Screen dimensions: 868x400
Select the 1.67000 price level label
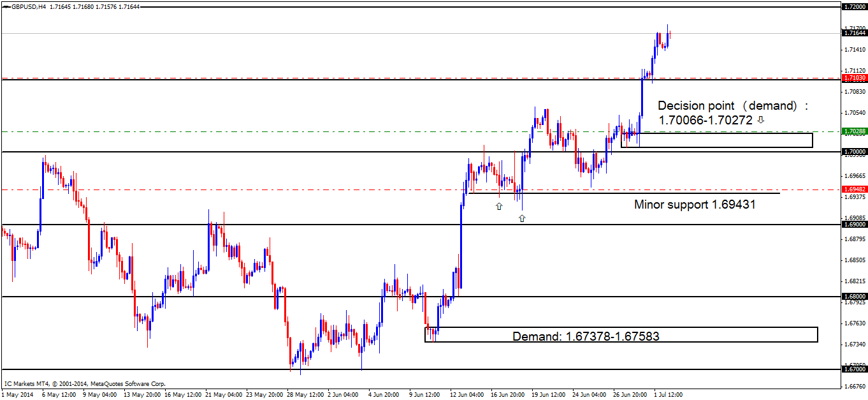(x=854, y=369)
